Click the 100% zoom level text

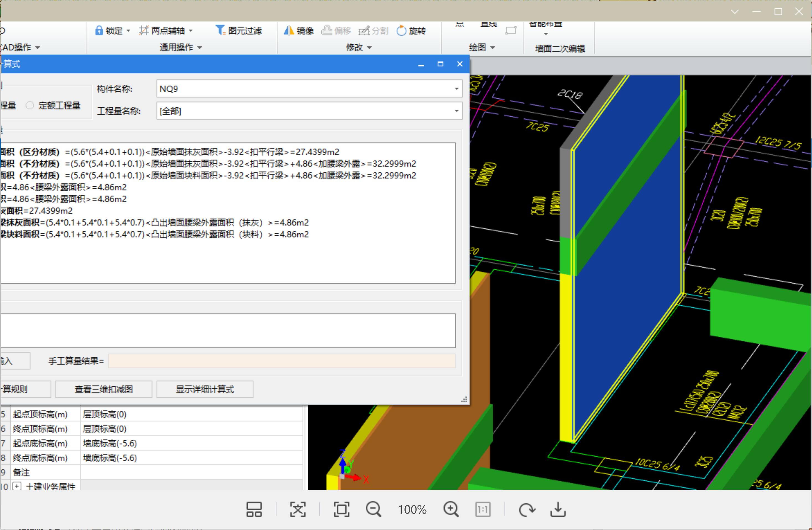(412, 510)
